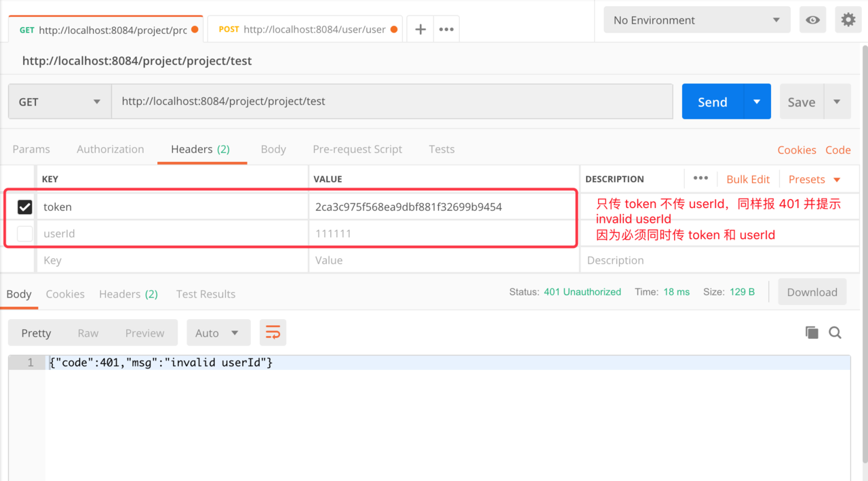Toggle response line wrap icon
The image size is (868, 481).
(x=273, y=333)
